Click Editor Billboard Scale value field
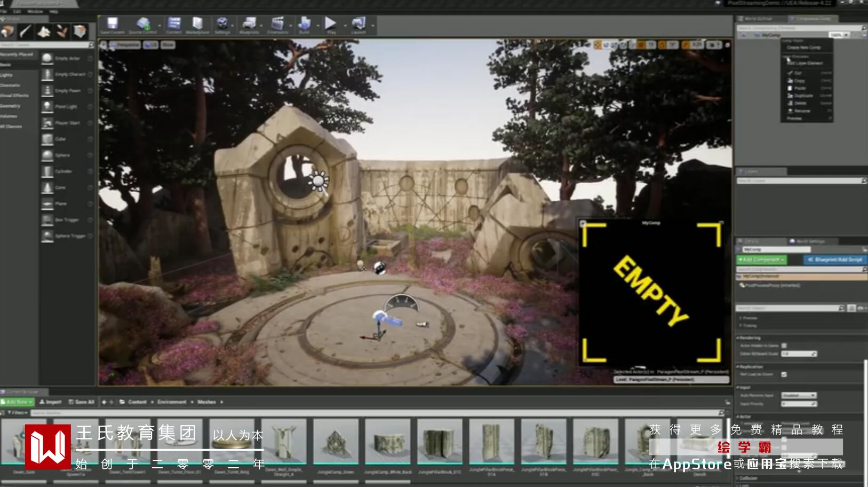Screen dimensions: 868x487 tap(799, 354)
